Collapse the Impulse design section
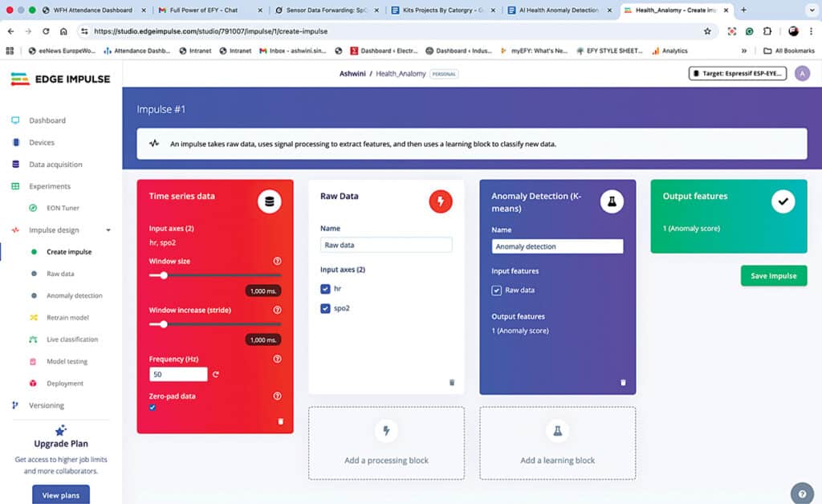 pyautogui.click(x=108, y=230)
